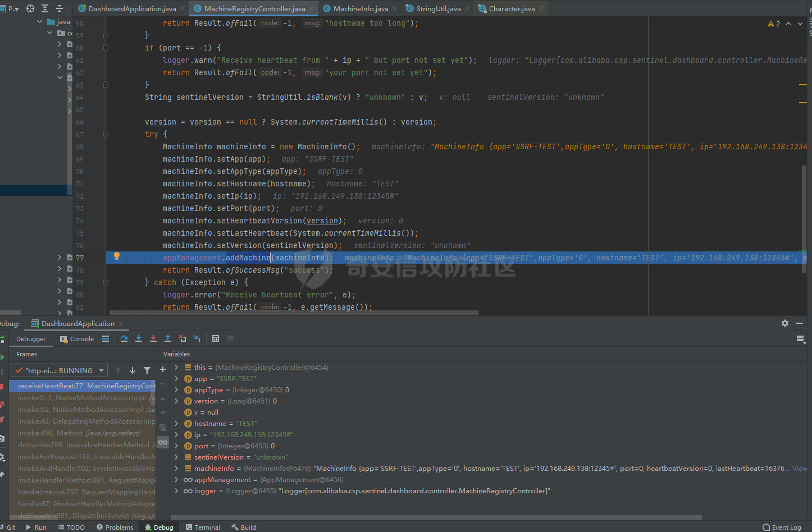Screen dimensions: 812x532
Task: Open the Build tool window
Action: [x=244, y=527]
